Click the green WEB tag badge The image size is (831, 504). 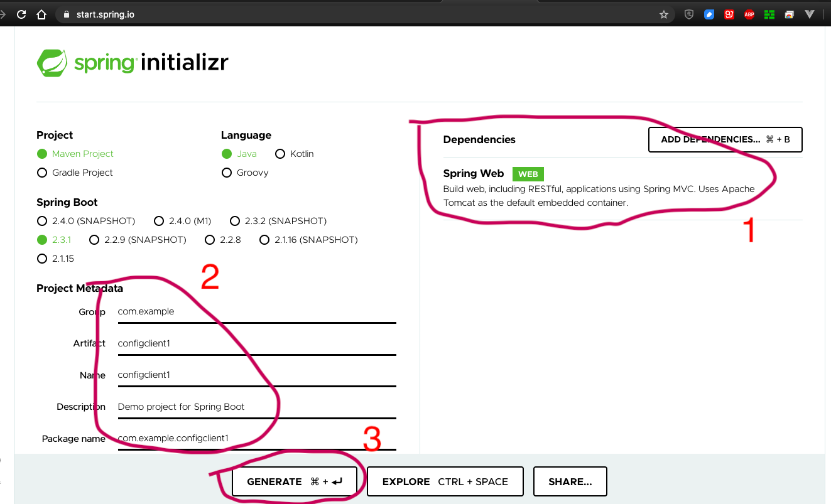(528, 174)
